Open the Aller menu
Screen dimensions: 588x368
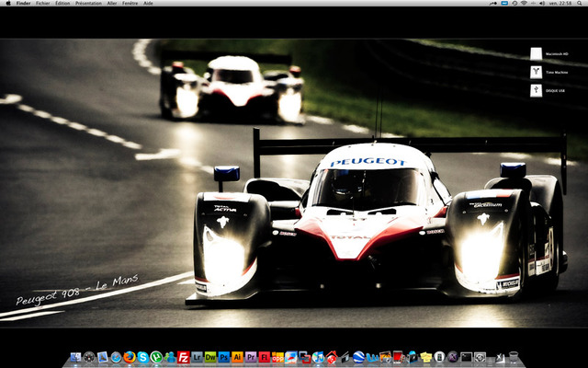(x=112, y=3)
